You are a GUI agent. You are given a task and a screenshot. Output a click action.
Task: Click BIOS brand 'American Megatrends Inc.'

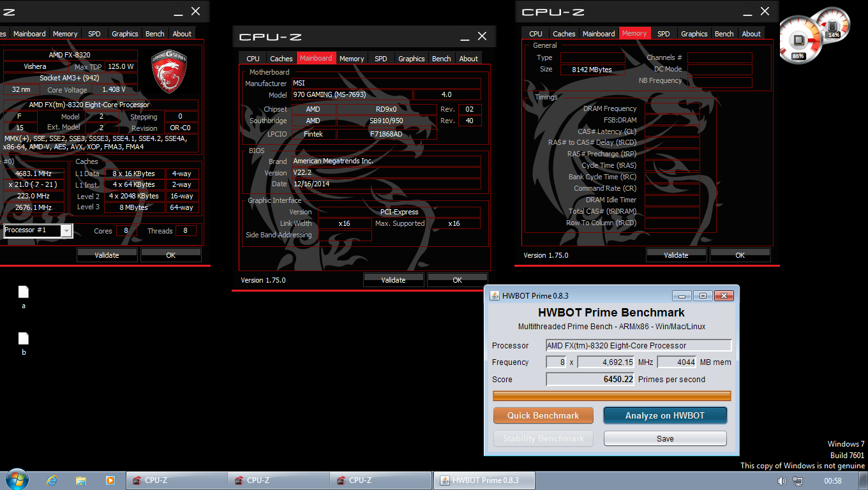(386, 161)
